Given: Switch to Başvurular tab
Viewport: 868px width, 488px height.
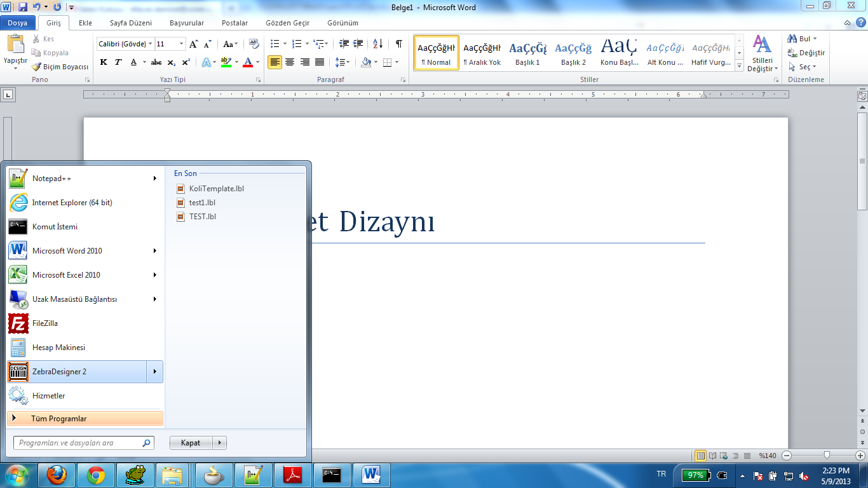Looking at the screenshot, I should coord(187,23).
